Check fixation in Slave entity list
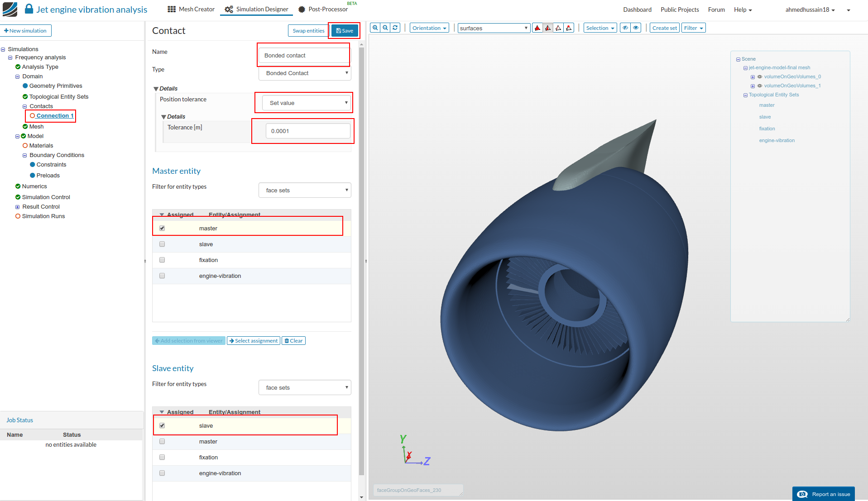 [x=162, y=458]
